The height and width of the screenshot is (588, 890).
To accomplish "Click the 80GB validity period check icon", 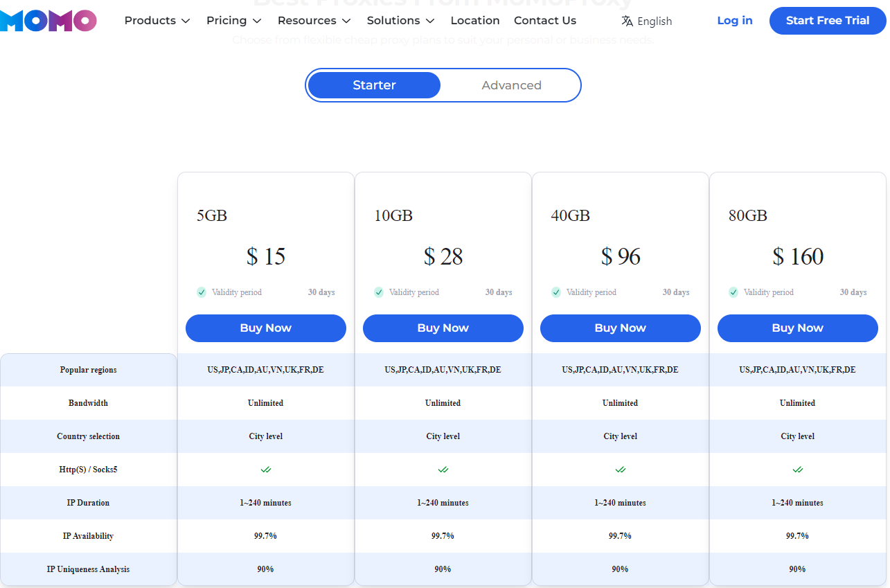I will click(x=733, y=292).
